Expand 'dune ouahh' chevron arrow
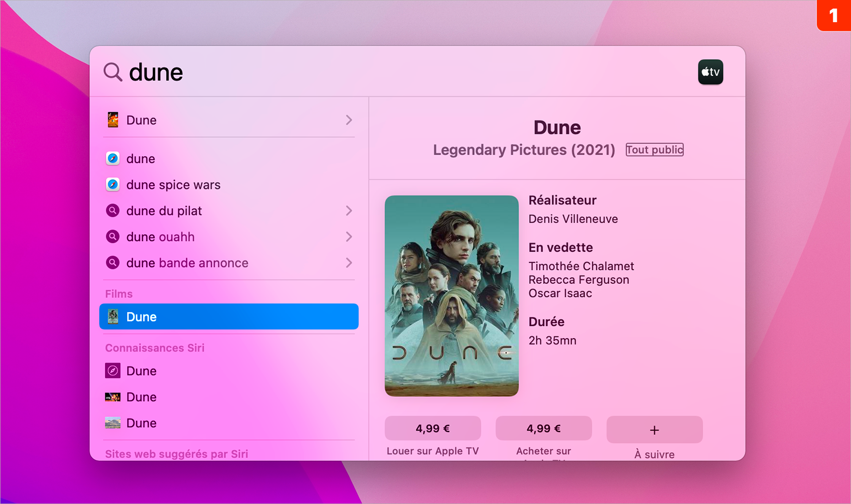 349,237
